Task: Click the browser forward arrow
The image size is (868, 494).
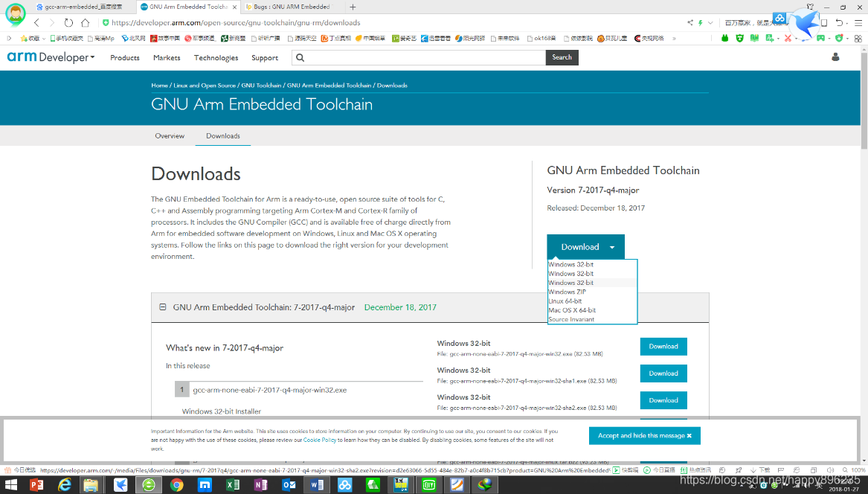Action: [x=52, y=23]
